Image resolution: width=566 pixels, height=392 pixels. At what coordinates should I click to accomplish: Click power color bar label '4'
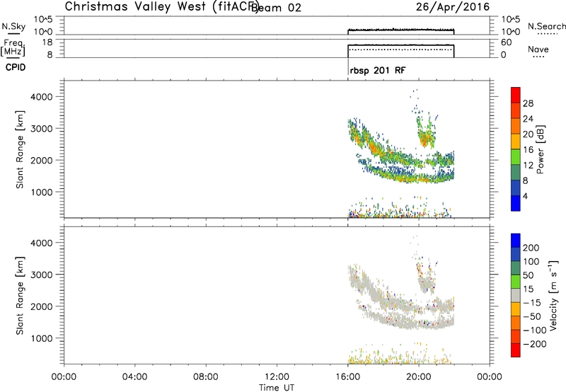[526, 196]
